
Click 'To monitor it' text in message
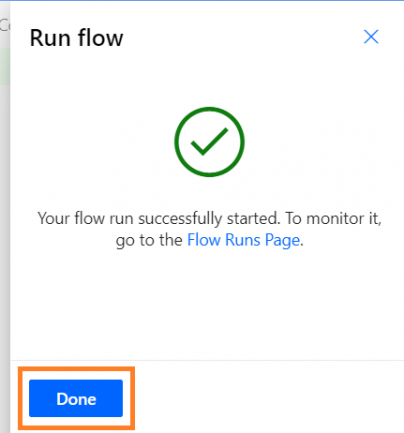point(333,219)
